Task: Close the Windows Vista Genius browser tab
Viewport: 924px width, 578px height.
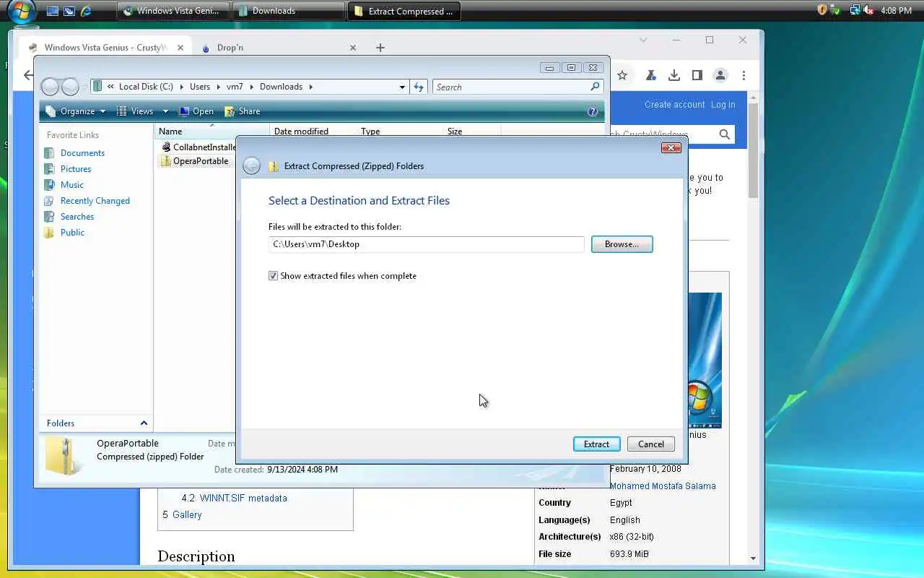Action: 180,48
